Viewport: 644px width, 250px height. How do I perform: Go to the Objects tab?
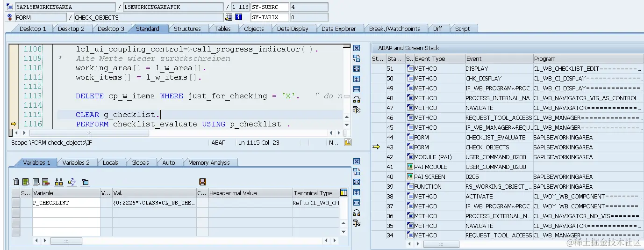click(x=254, y=29)
